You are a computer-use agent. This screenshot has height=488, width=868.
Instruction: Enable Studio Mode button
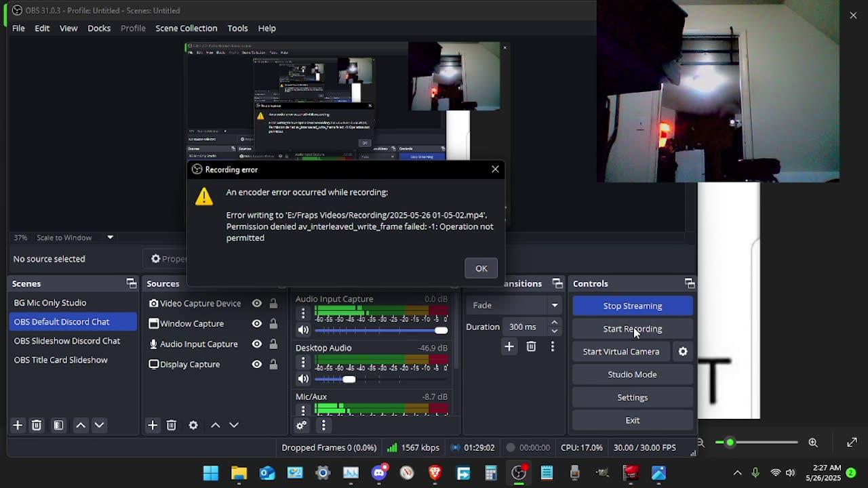pos(633,374)
